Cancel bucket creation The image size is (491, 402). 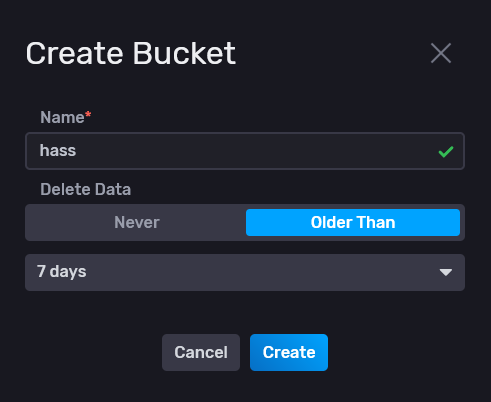[201, 352]
